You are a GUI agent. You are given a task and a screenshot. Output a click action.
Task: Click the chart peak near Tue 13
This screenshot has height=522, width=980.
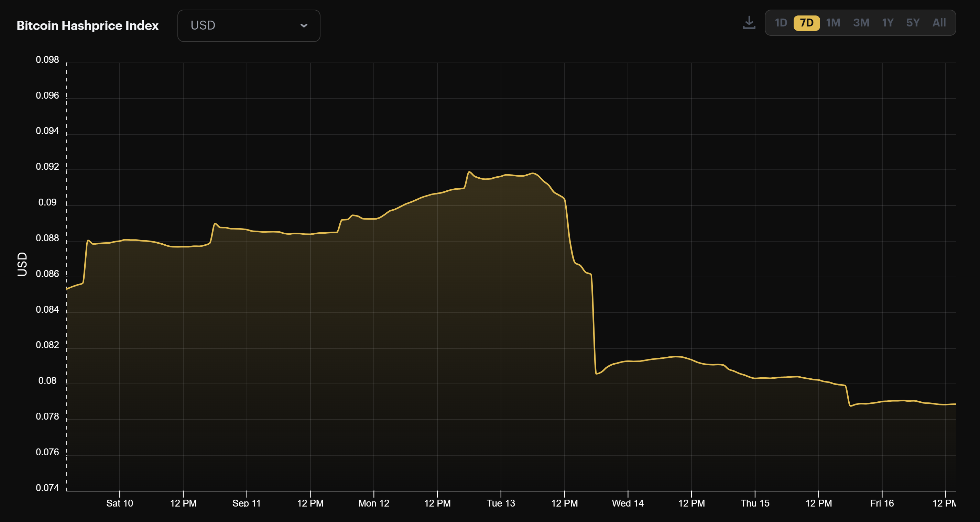[x=469, y=173]
